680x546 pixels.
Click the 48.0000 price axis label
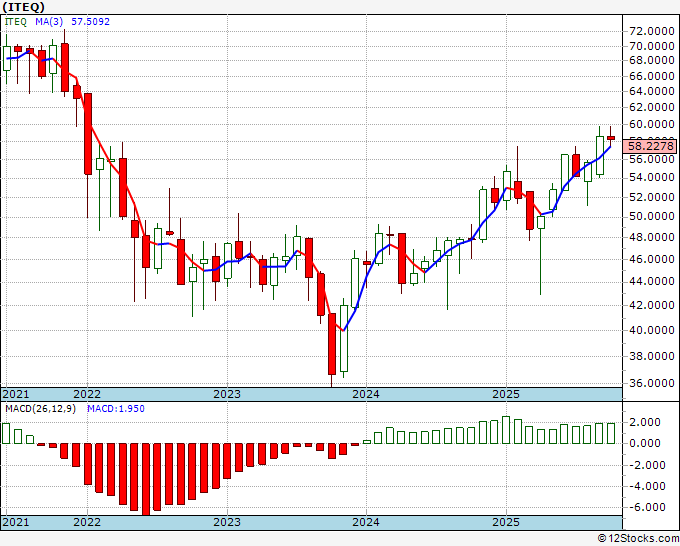coord(652,237)
